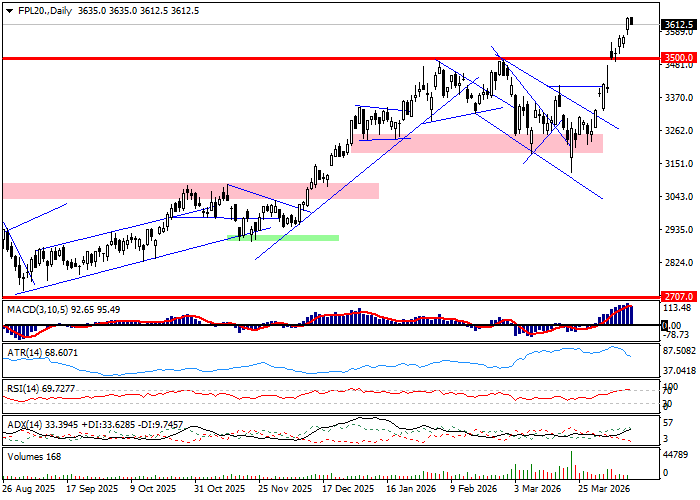Select the 25 Mar 2026 date label
This screenshot has height=500, width=700.
(x=603, y=489)
